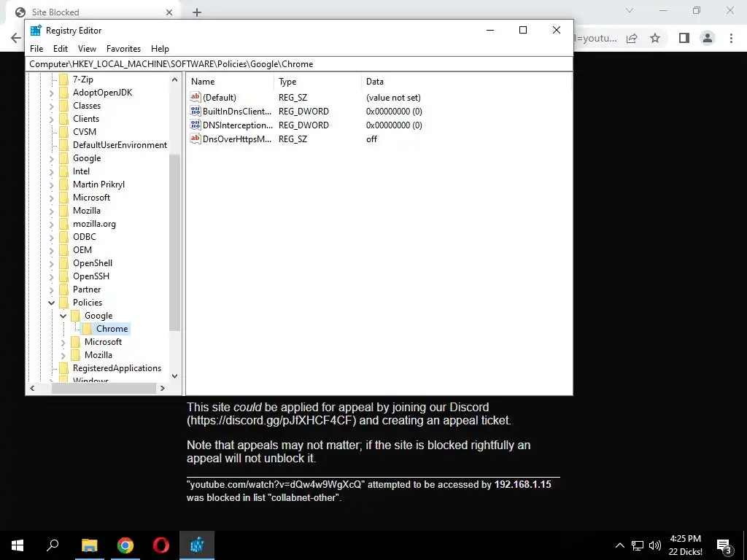Expand the Classes registry key
Viewport: 747px width, 560px height.
(52, 106)
